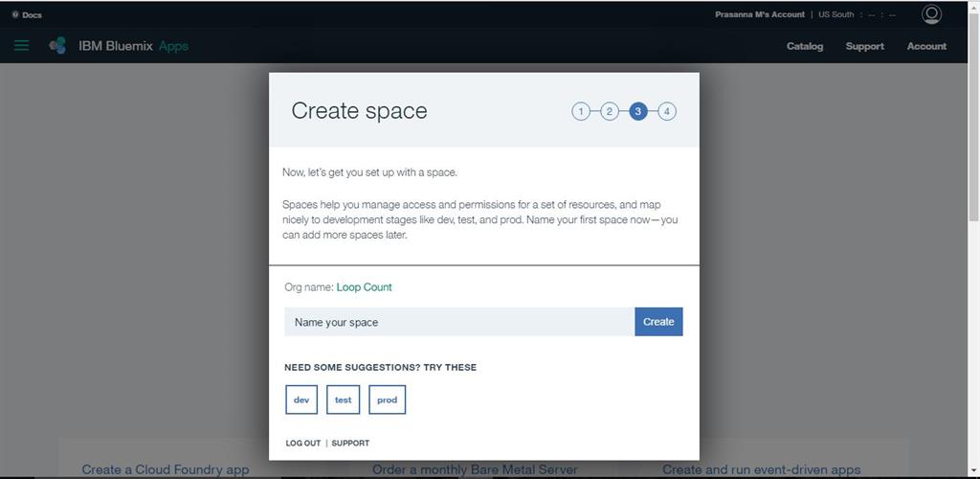This screenshot has height=479, width=980.
Task: Go to wizard step 1
Action: [581, 112]
